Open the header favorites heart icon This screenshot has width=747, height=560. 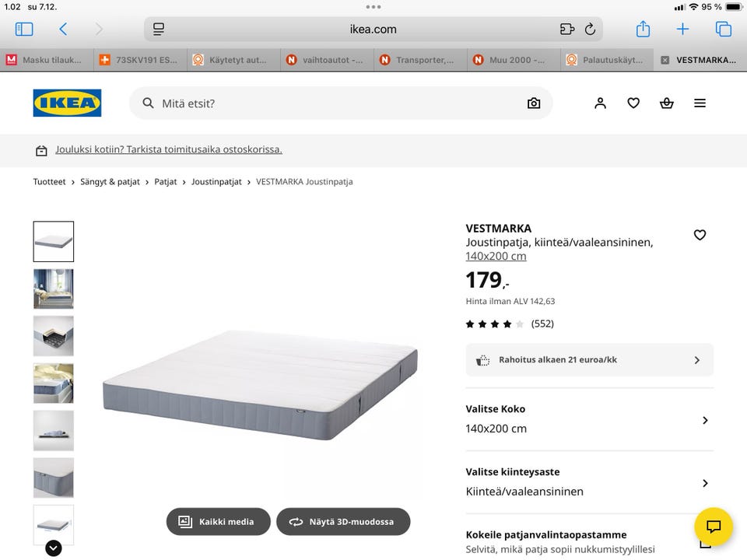tap(633, 103)
